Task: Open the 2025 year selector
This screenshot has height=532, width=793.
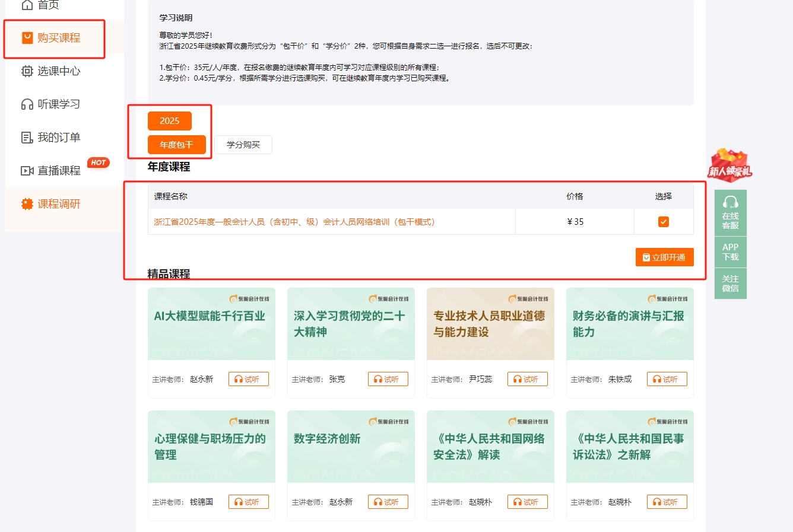Action: click(170, 120)
